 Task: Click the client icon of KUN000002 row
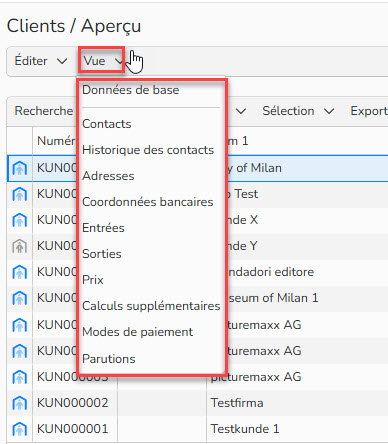click(x=20, y=403)
